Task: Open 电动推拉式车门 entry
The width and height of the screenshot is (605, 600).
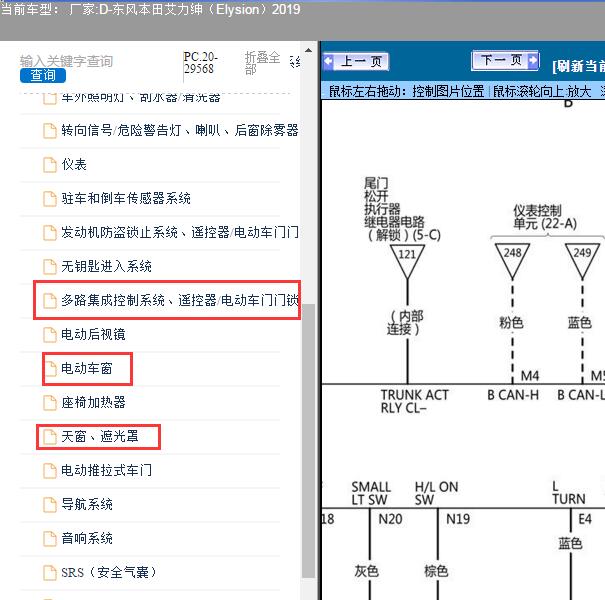Action: pos(106,470)
